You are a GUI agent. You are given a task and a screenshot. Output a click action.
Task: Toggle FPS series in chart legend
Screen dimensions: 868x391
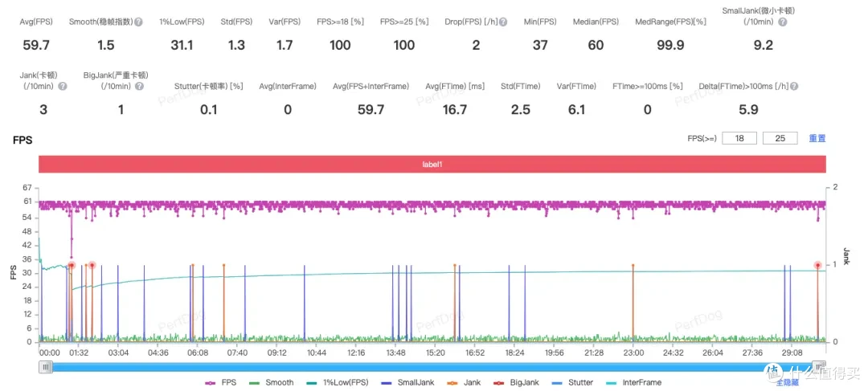[x=223, y=383]
